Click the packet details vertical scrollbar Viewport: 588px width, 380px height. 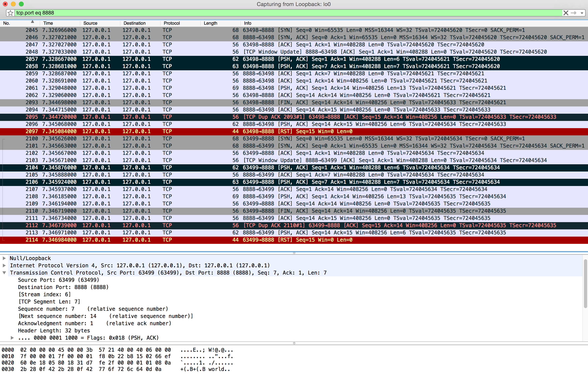click(x=585, y=284)
